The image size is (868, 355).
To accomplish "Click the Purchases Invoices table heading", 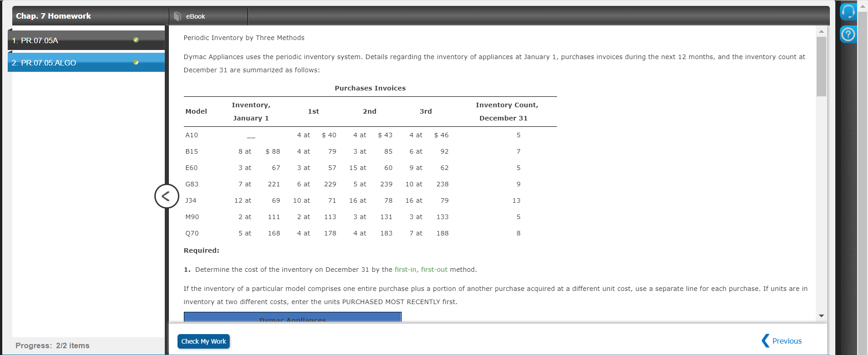I will pos(370,88).
